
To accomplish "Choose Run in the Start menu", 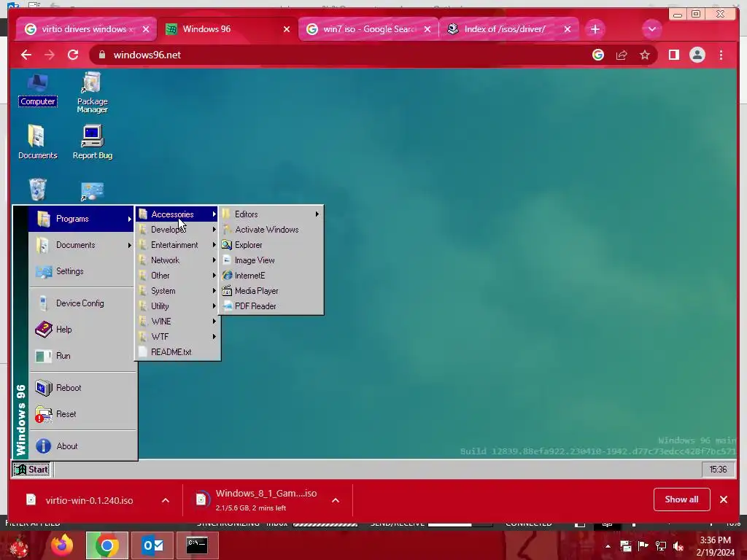I will [81, 355].
